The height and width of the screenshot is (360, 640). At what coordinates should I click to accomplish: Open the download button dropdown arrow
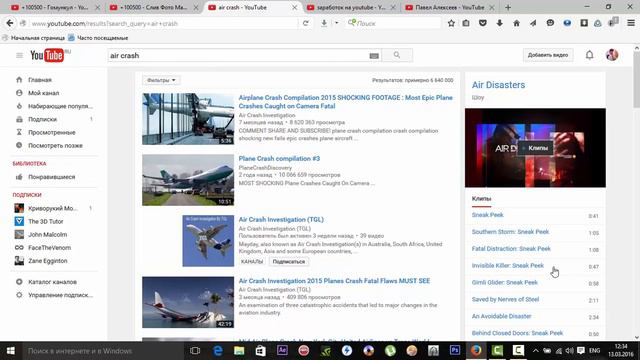[x=336, y=23]
